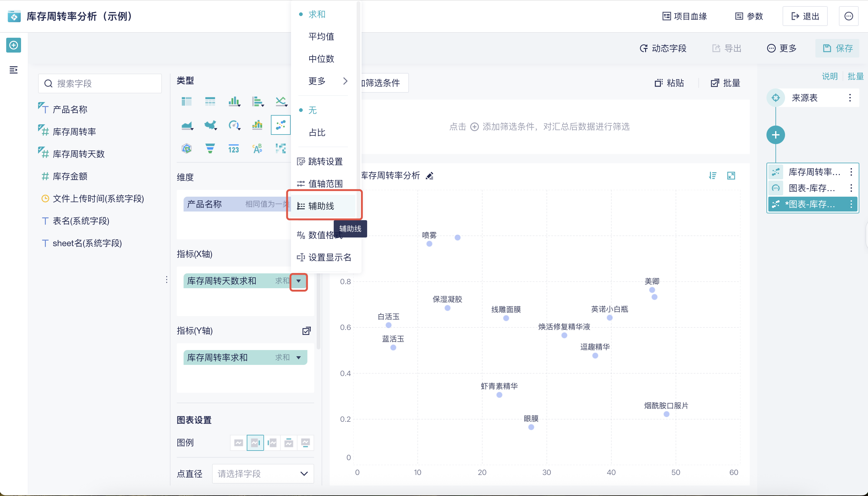Choose the word cloud CAB chart type
The height and width of the screenshot is (496, 868).
(258, 148)
